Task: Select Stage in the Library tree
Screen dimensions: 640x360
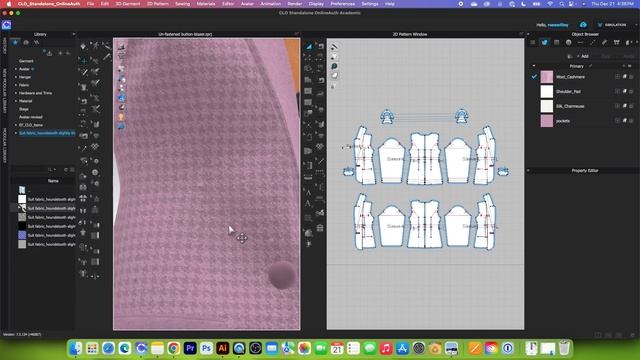Action: tap(24, 109)
